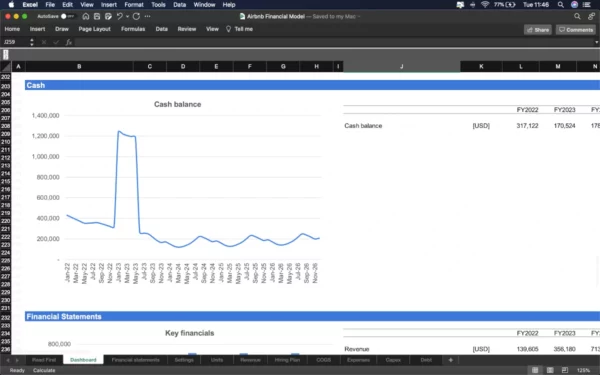Select row 209 header
The width and height of the screenshot is (600, 375).
click(x=5, y=134)
